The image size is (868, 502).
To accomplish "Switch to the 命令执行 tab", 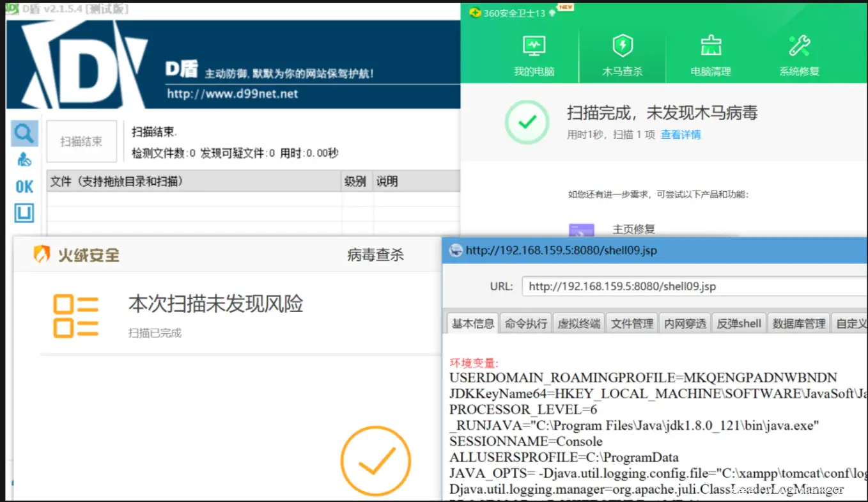I will tap(526, 324).
